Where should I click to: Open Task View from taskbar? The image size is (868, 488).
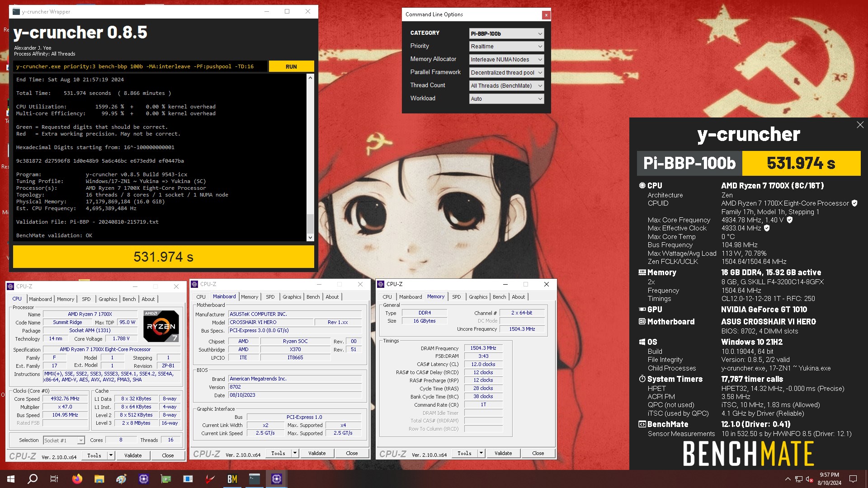(54, 479)
